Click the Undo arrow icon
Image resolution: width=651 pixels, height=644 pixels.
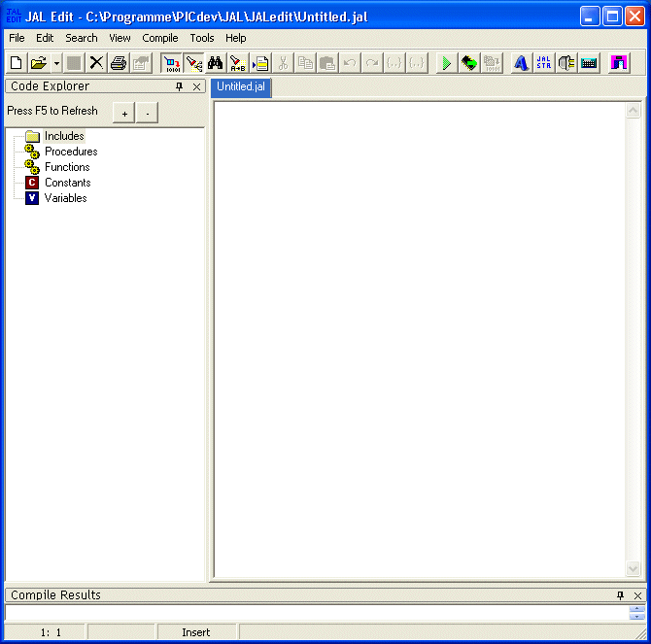pyautogui.click(x=350, y=63)
